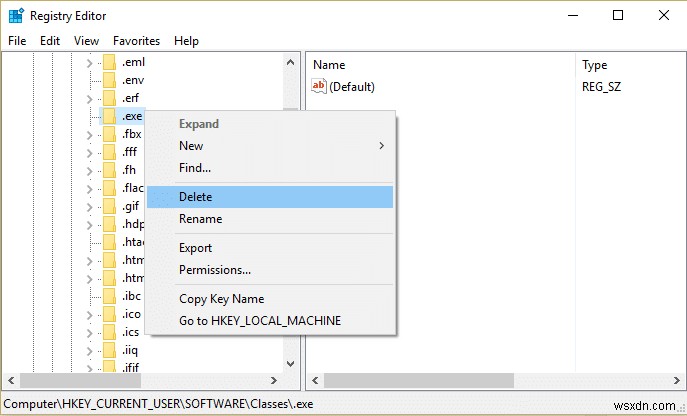Click the .erf key folder icon
The height and width of the screenshot is (416, 687).
[x=109, y=98]
